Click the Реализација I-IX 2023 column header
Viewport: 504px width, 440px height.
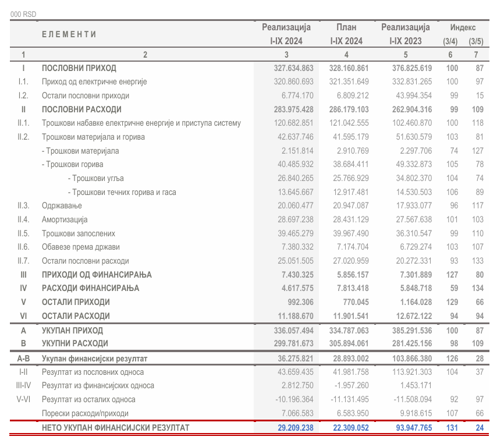click(x=406, y=34)
